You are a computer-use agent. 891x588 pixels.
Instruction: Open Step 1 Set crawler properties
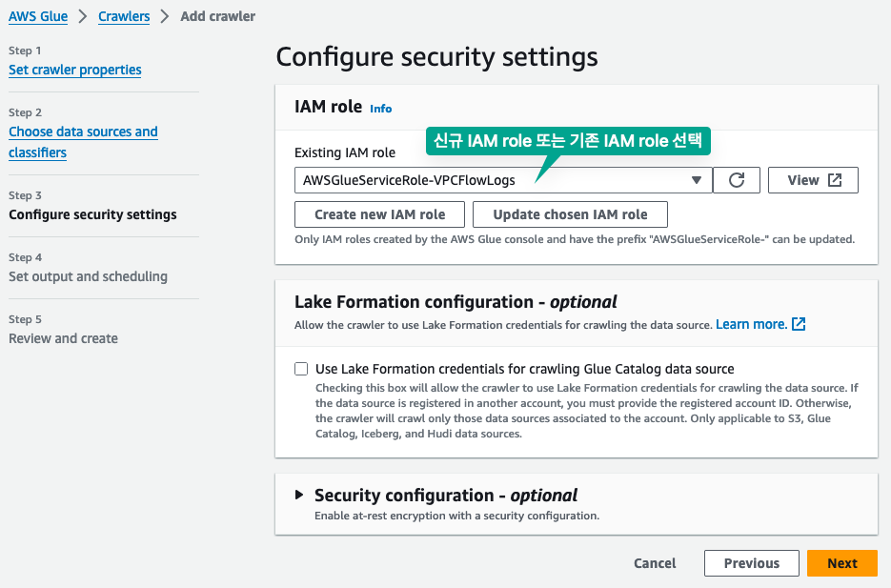click(x=75, y=70)
